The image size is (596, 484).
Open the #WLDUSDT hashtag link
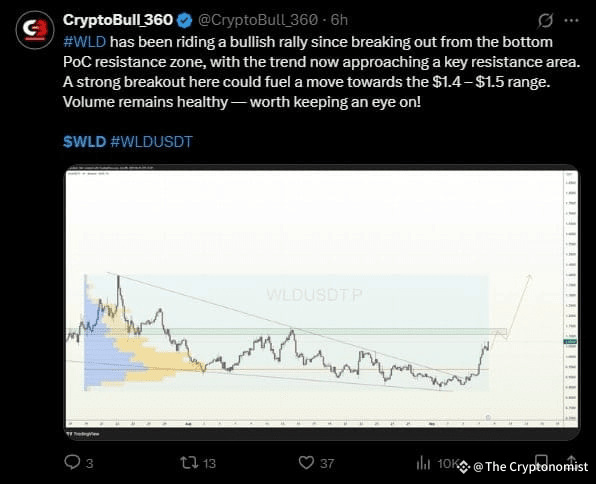pos(151,142)
